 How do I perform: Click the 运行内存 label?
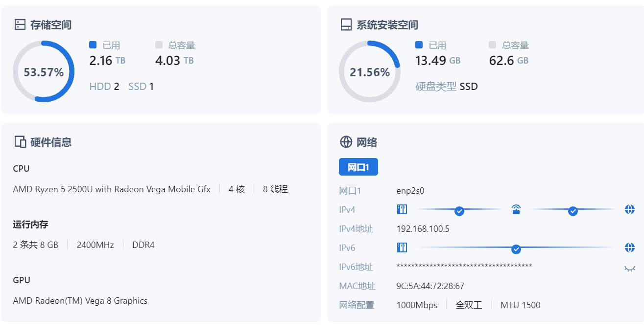point(30,224)
